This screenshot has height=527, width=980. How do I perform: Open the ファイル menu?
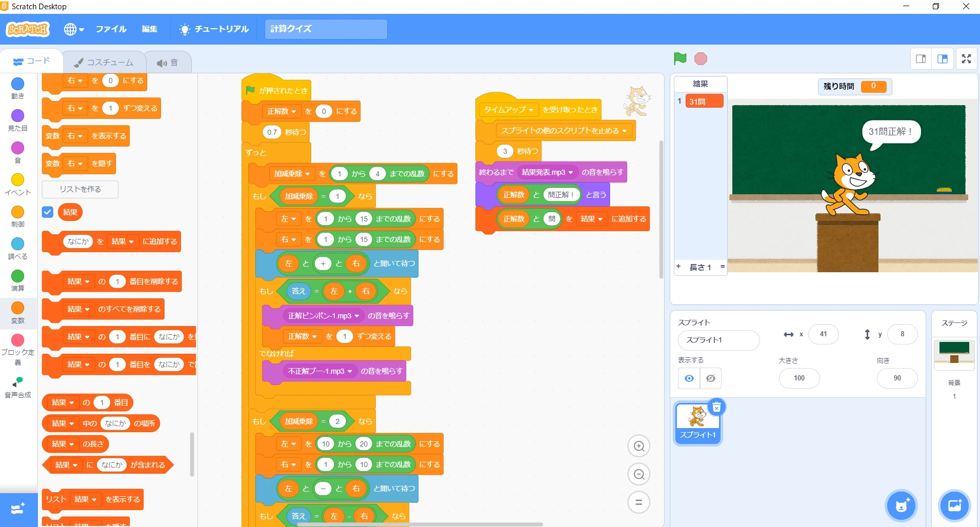point(111,29)
